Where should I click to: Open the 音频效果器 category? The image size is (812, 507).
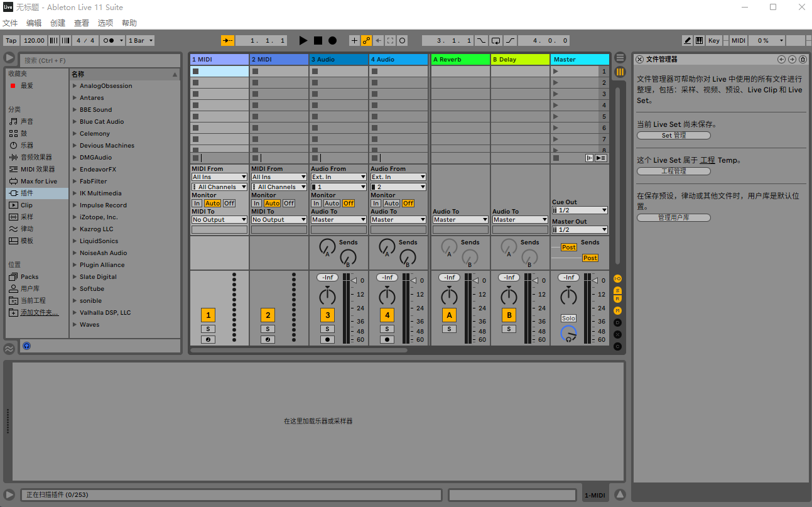coord(36,157)
